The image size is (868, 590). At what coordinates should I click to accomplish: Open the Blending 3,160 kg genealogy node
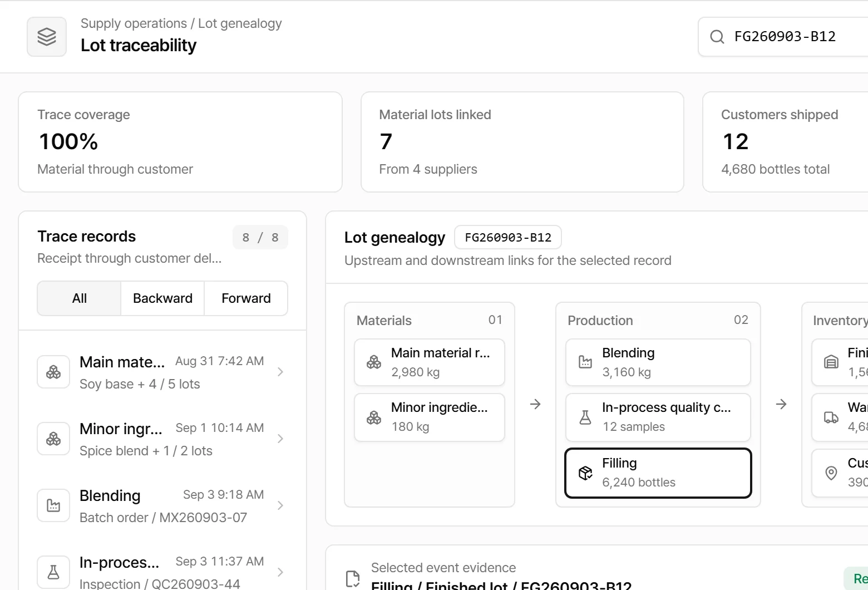[658, 362]
